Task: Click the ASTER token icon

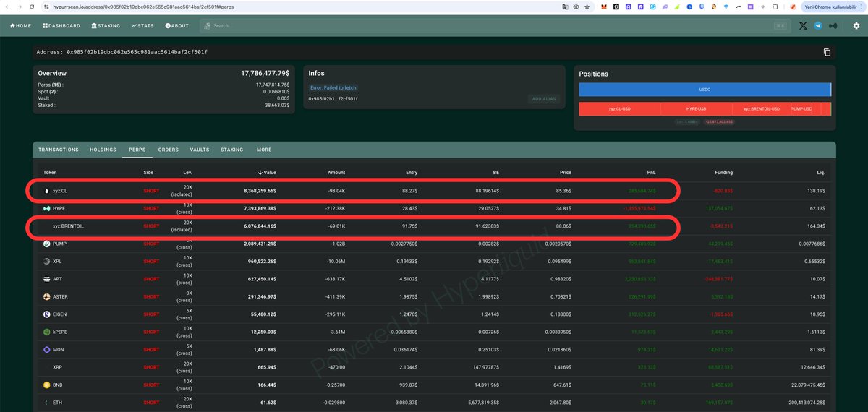Action: [x=47, y=296]
